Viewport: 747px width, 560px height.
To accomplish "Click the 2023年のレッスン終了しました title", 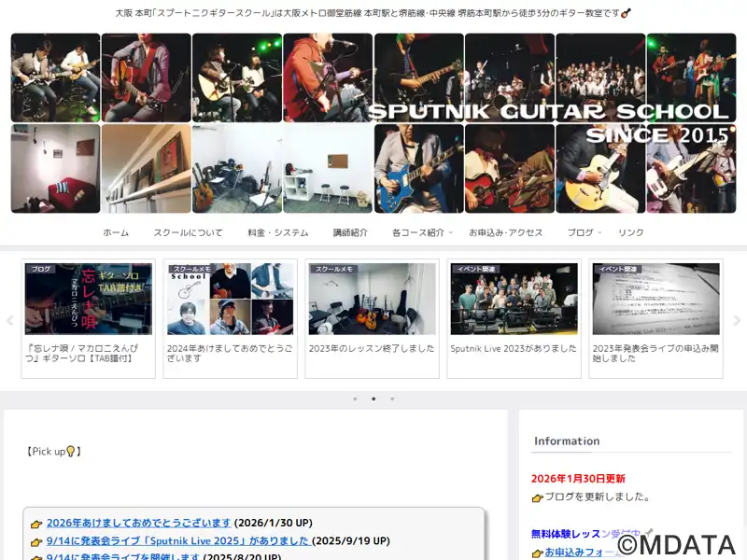I will 372,348.
